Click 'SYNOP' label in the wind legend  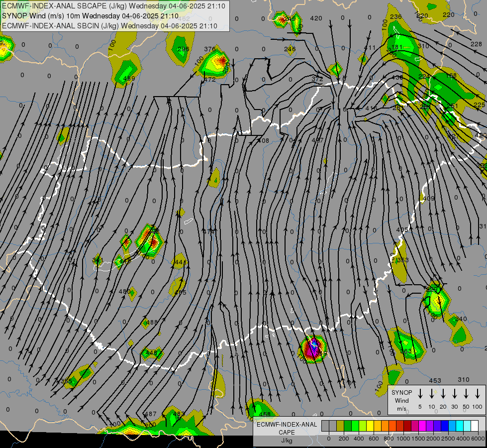401,392
